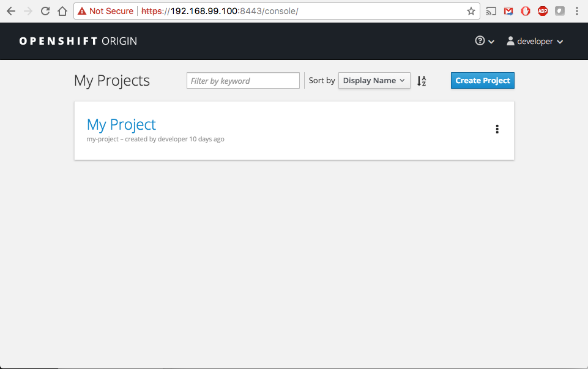This screenshot has height=369, width=588.
Task: Open the My Project link
Action: [x=121, y=124]
